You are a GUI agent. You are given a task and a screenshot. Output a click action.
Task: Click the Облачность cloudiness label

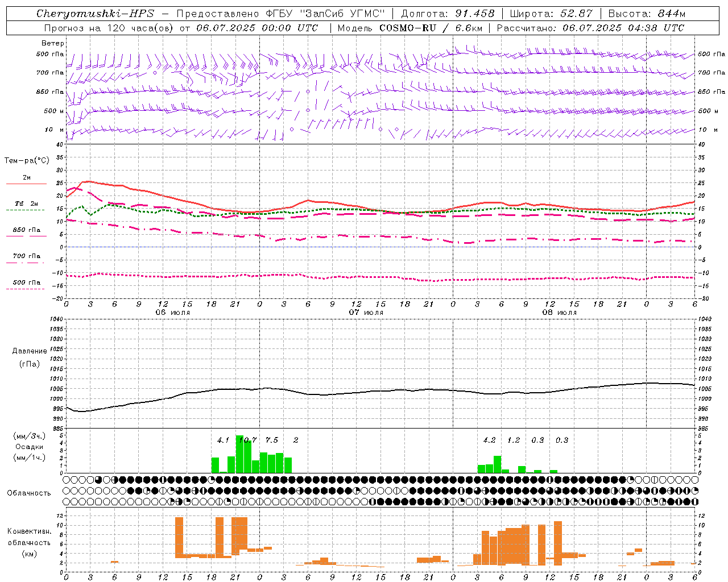[29, 493]
